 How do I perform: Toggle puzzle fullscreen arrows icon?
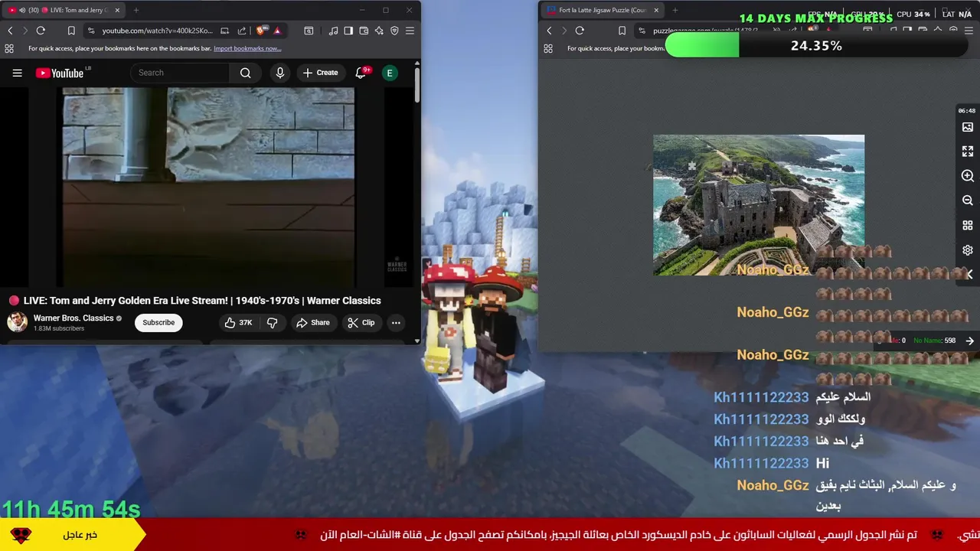[x=968, y=152]
